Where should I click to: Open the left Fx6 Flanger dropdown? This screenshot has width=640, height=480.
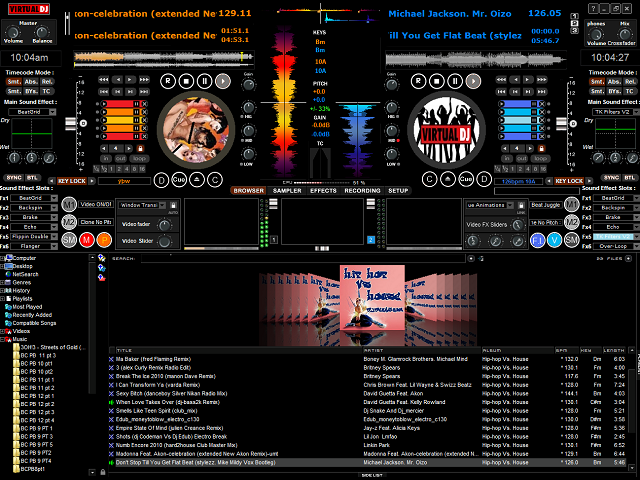54,246
